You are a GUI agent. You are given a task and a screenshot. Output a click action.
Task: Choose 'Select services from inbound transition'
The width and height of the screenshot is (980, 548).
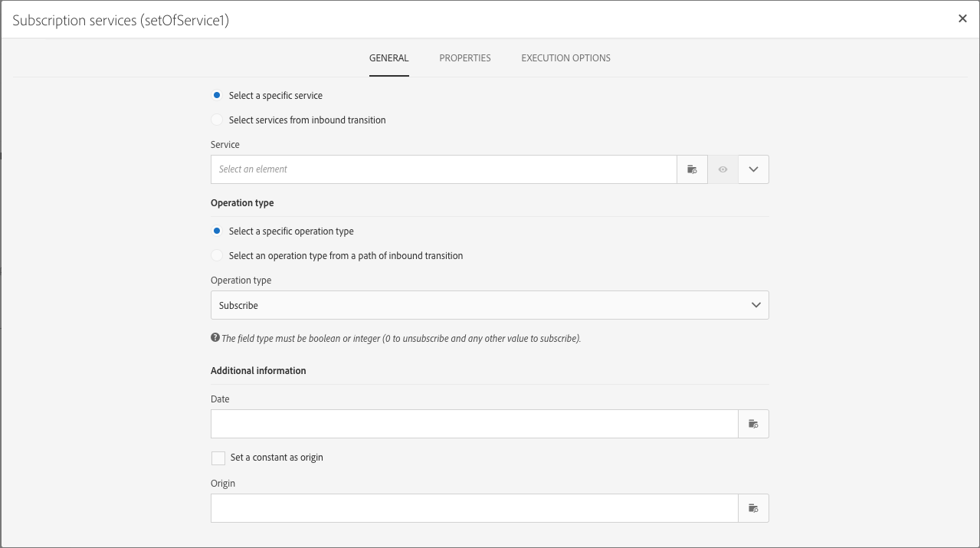coord(218,120)
